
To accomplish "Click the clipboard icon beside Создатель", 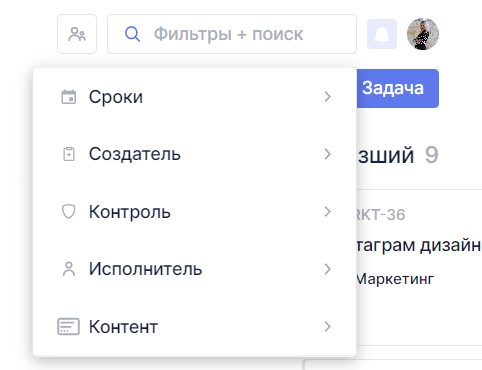I will [69, 154].
